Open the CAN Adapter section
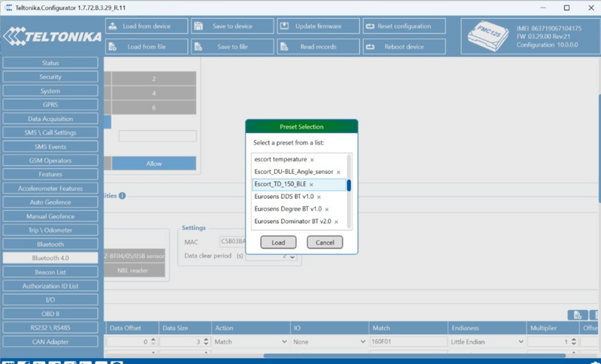 (x=50, y=341)
